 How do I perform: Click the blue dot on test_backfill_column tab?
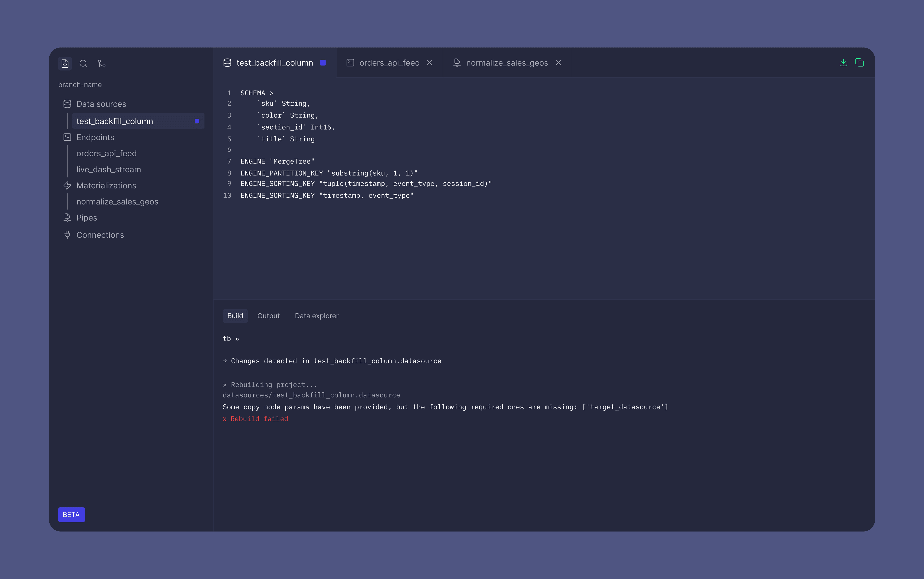tap(322, 62)
